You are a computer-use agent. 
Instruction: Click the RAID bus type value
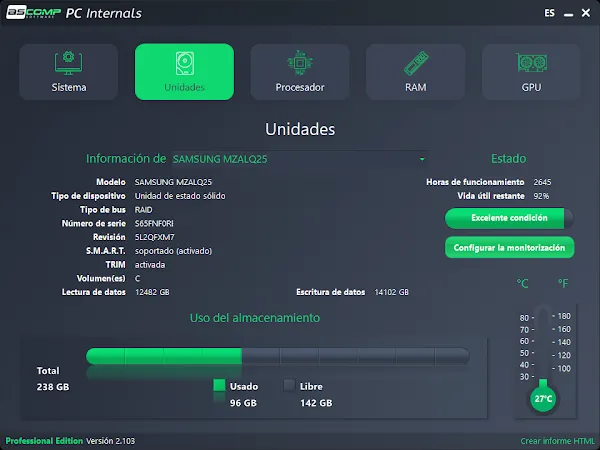click(143, 210)
